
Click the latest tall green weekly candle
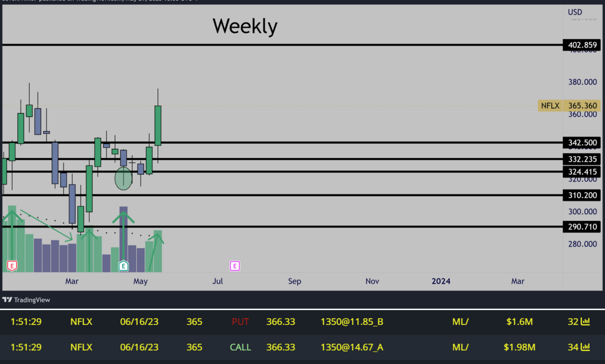coord(158,126)
